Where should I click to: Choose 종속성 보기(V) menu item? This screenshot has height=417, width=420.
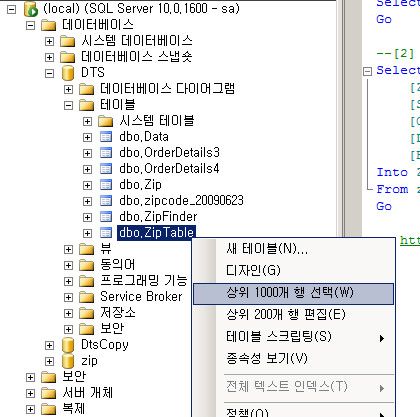click(293, 359)
